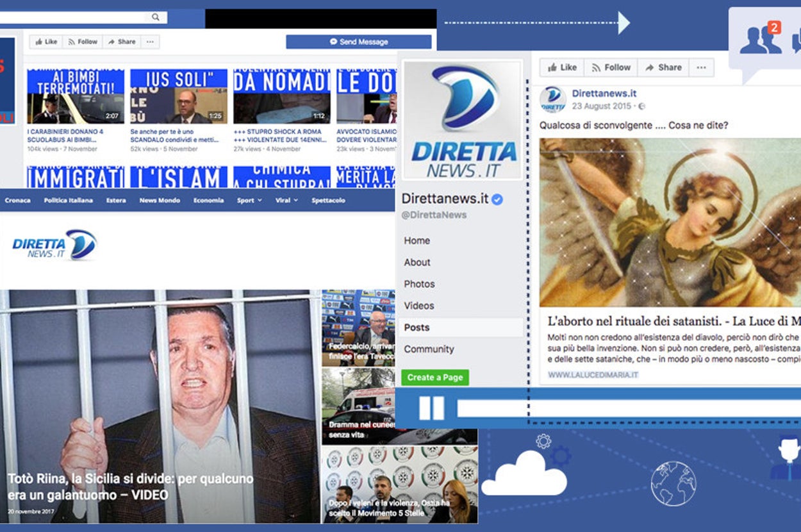Click the Send Message button

358,42
